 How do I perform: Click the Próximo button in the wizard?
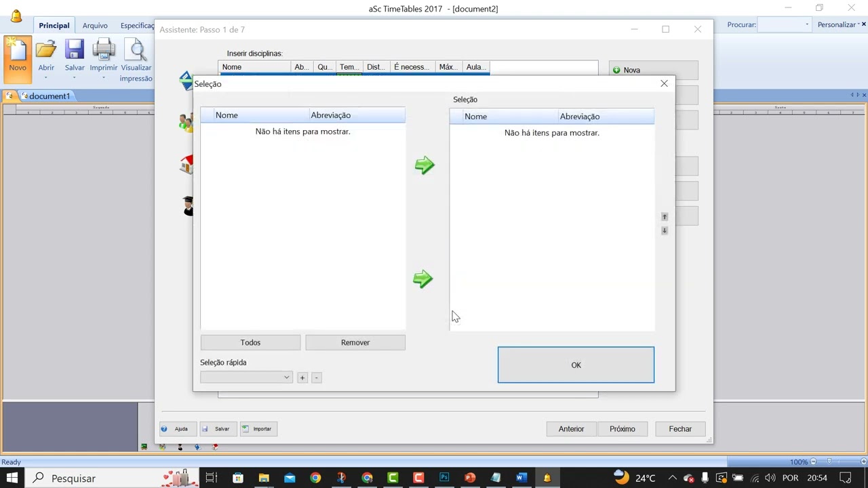[622, 429]
